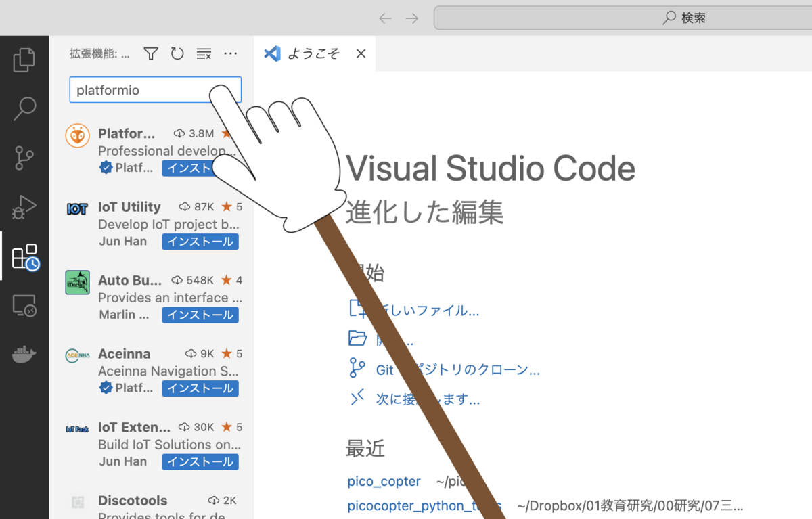Open the Remote Explorer view
Image resolution: width=812 pixels, height=519 pixels.
click(24, 305)
